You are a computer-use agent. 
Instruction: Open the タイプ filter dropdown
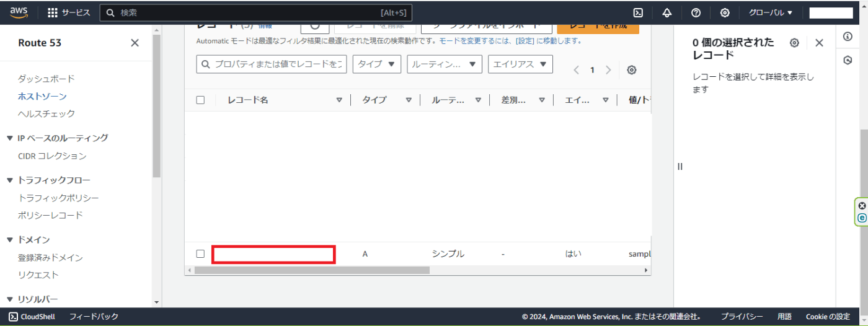(376, 64)
